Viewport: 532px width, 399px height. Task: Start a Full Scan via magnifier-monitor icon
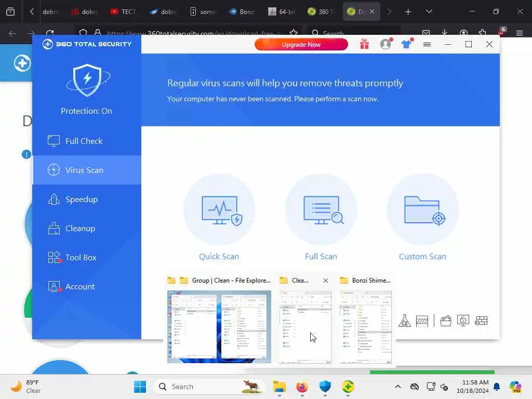321,210
